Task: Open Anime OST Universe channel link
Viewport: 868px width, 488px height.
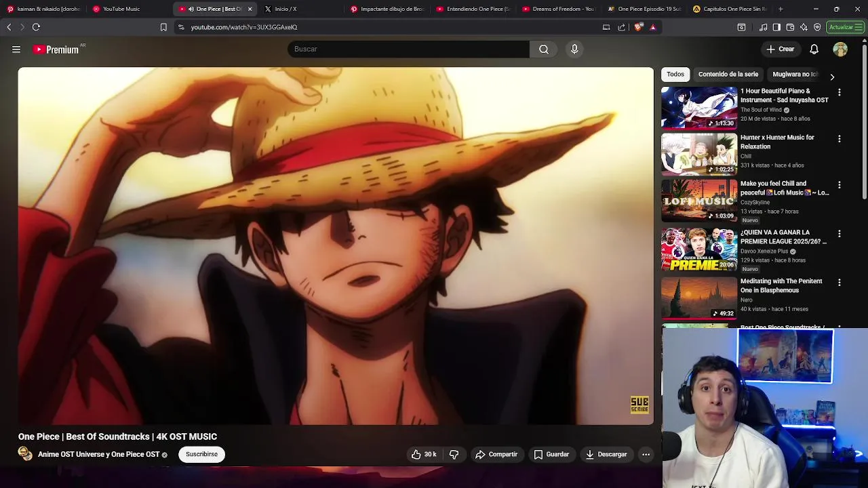Action: pyautogui.click(x=98, y=455)
